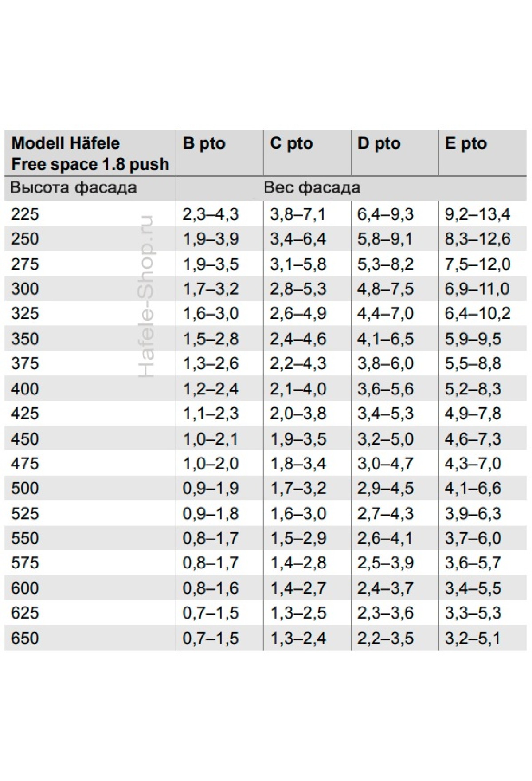Screen dimensions: 532x781
Task: Click the D pto value for height 450
Action: [x=385, y=439]
